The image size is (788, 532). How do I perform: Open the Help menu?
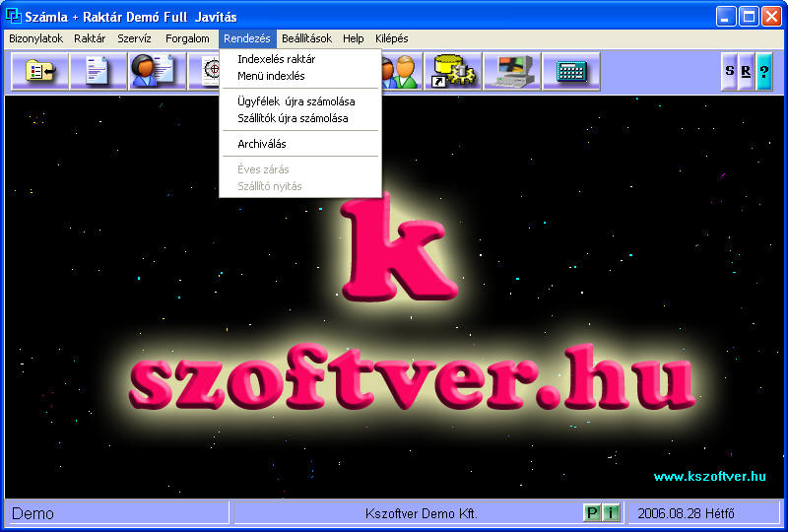point(354,38)
